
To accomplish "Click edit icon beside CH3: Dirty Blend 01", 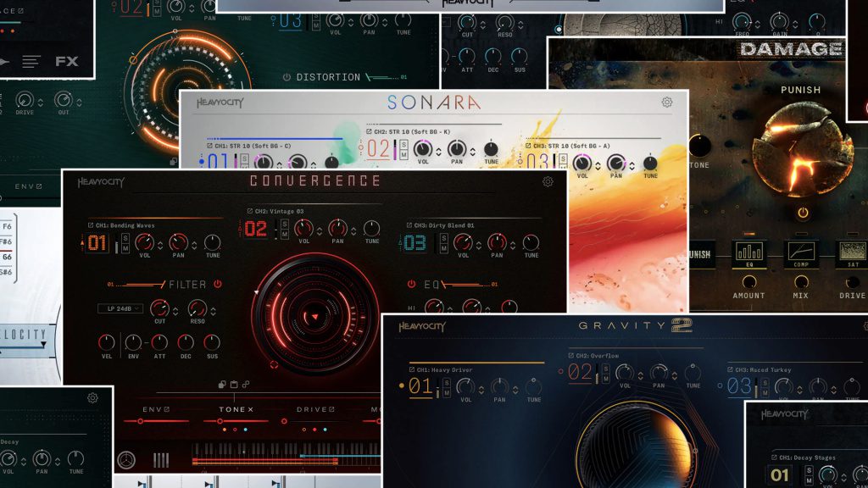I will click(x=409, y=225).
